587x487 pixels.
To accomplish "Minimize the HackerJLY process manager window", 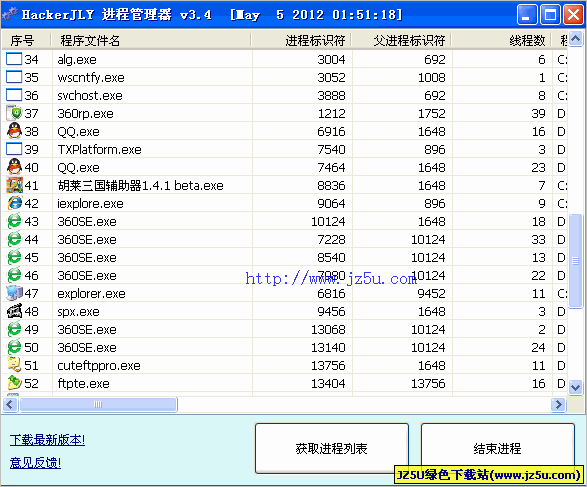I will [527, 15].
